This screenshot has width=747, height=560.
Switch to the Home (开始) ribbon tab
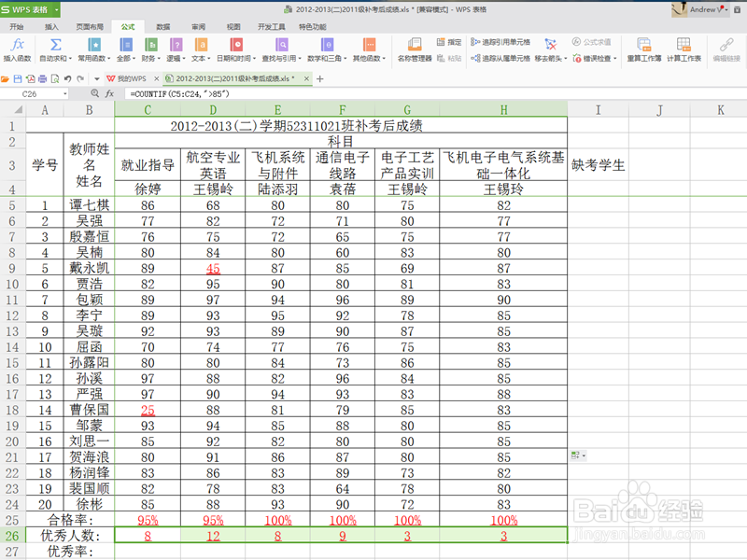pyautogui.click(x=17, y=27)
